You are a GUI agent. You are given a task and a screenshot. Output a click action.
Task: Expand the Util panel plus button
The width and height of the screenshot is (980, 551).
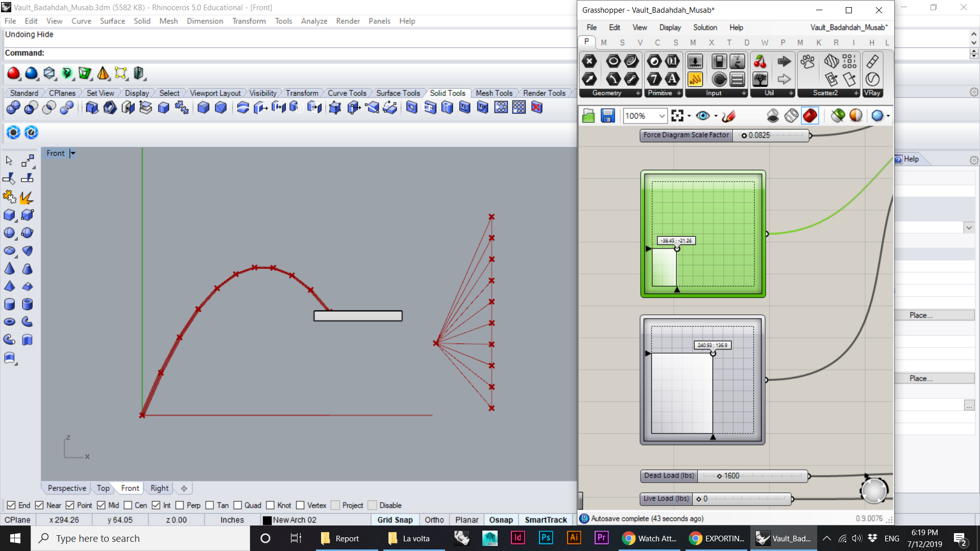[x=791, y=93]
